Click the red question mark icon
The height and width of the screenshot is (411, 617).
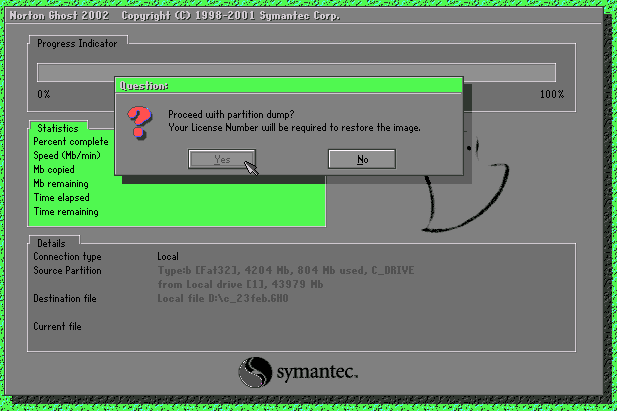(139, 123)
